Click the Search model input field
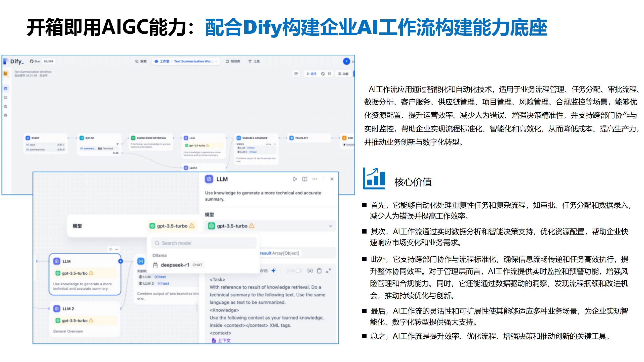The height and width of the screenshot is (362, 644). [x=204, y=243]
